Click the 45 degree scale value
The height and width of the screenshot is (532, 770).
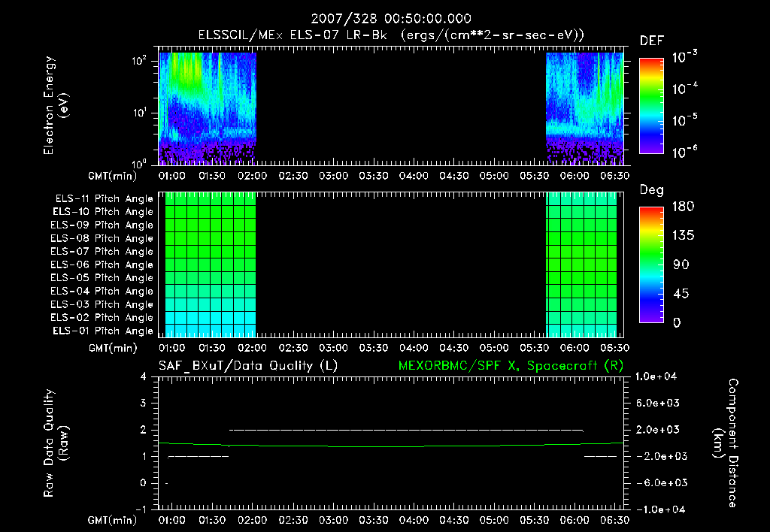[x=681, y=294]
